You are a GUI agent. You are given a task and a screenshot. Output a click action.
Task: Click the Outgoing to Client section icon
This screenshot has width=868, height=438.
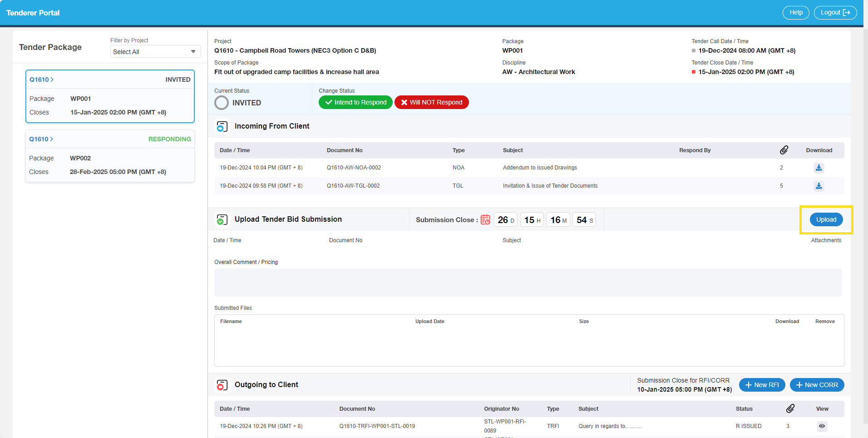pyautogui.click(x=222, y=385)
